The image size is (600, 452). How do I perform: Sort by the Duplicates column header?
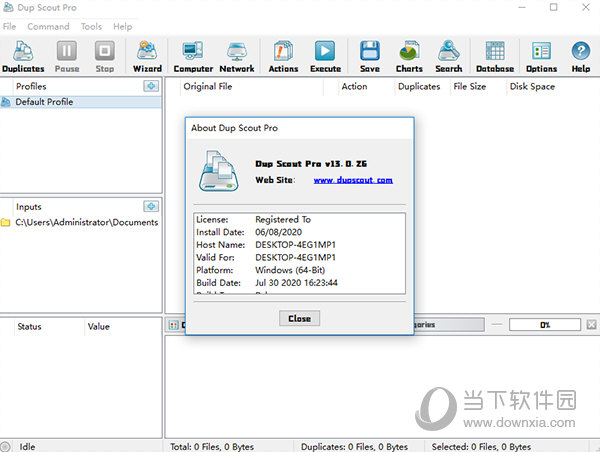[422, 86]
